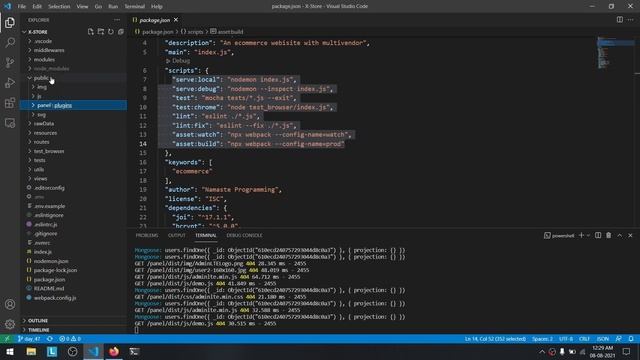Image resolution: width=640 pixels, height=360 pixels.
Task: Click the remote window indicator in status bar
Action: (7, 339)
